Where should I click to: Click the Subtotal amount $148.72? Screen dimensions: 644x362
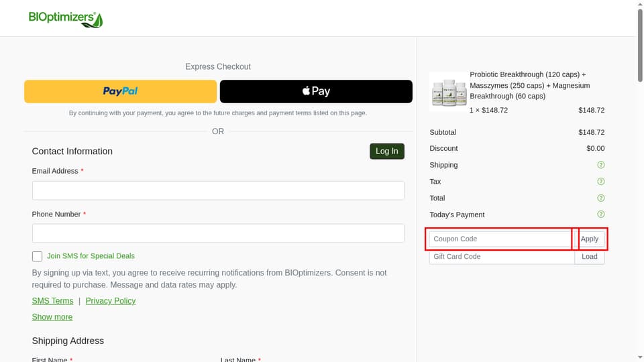pos(592,132)
